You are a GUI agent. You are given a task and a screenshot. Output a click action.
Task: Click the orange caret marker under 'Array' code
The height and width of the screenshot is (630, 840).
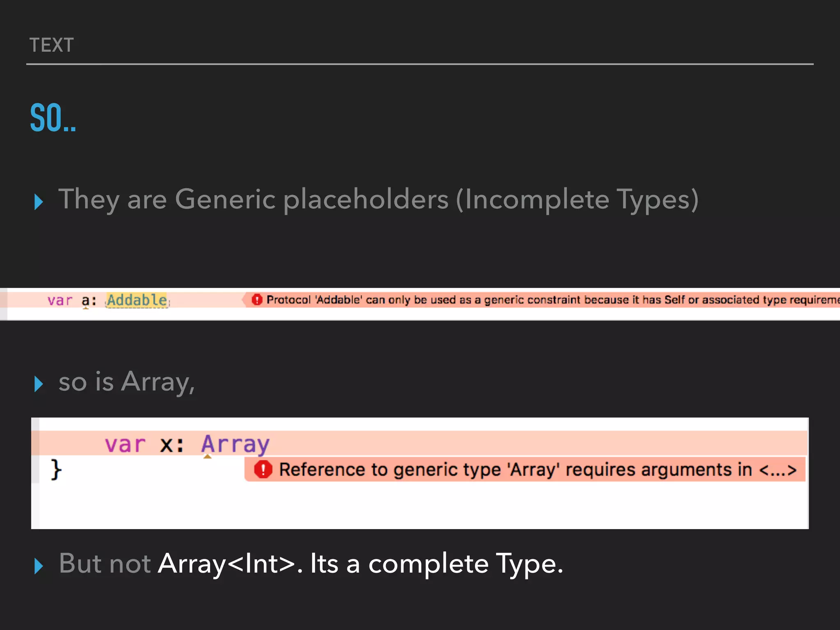coord(208,456)
